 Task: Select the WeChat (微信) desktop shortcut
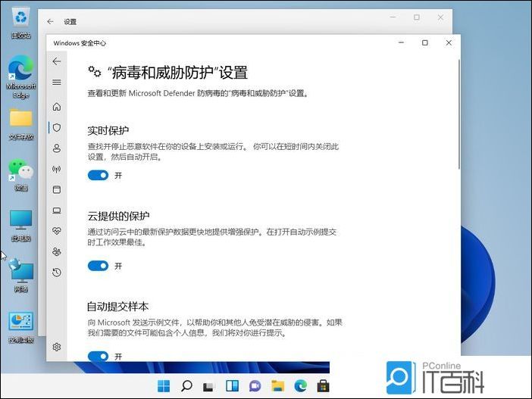[x=21, y=175]
